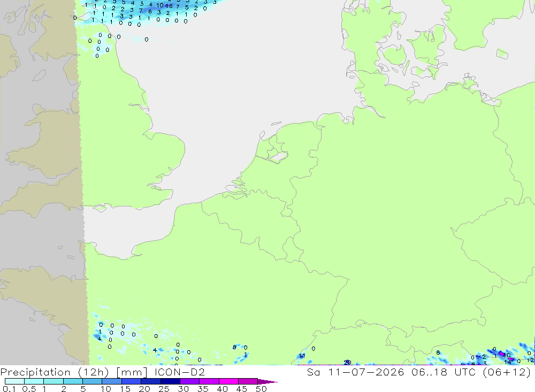Click the dark navy 25–30 legend swatch

tap(170, 381)
